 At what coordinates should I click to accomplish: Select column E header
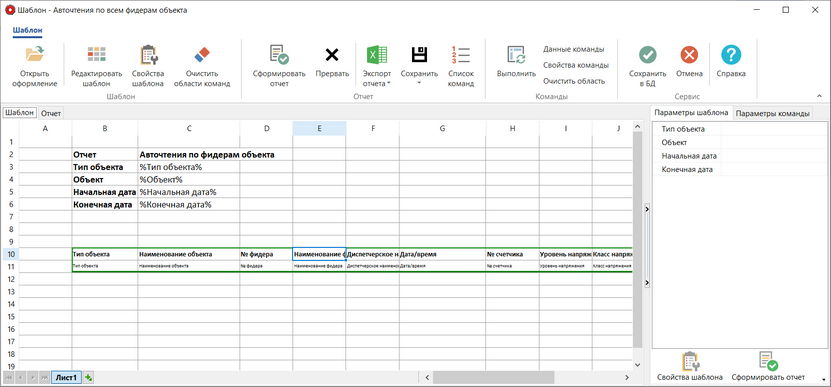pyautogui.click(x=319, y=128)
